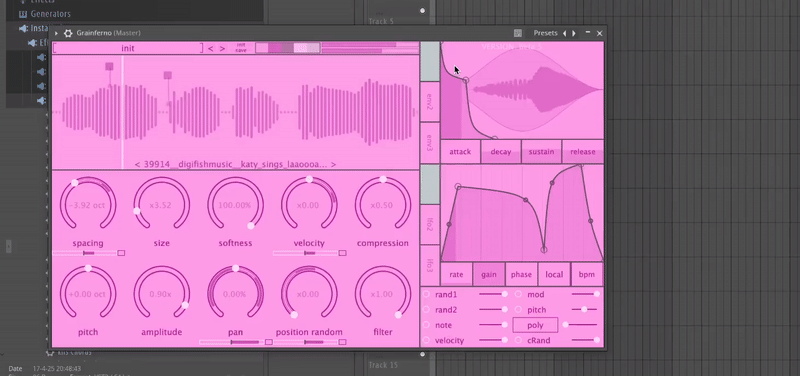Click the bpm sync button
This screenshot has height=376, width=800.
click(x=587, y=274)
